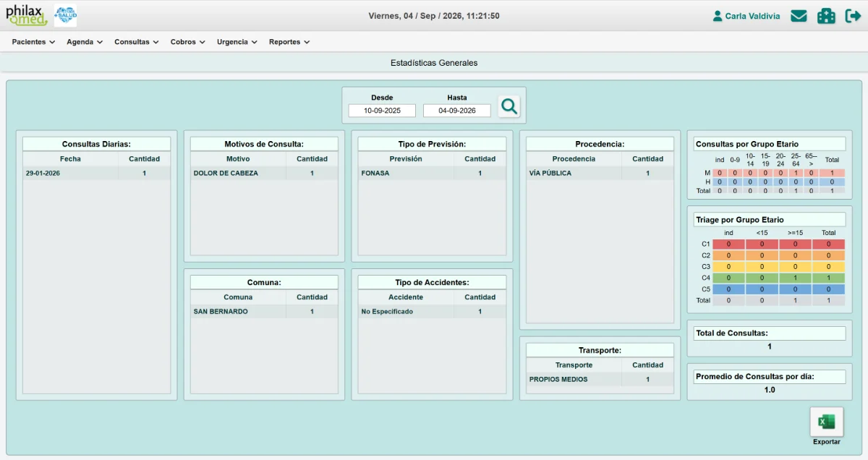Log out using the exit arrow icon
This screenshot has height=460, width=868.
tap(853, 16)
